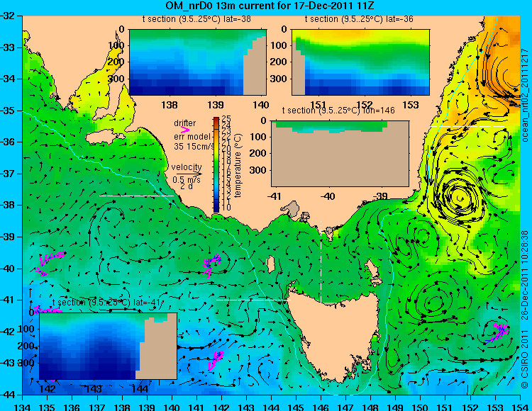Image resolution: width=532 pixels, height=411 pixels.
Task: Click the -44 latitude axis label
Action: pos(8,395)
